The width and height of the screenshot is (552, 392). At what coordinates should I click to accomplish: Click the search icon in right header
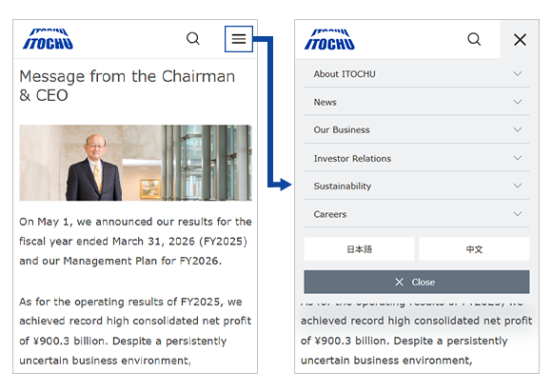coord(474,39)
